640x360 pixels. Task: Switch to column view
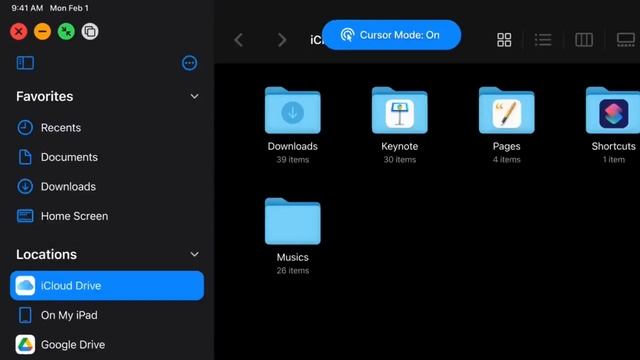pyautogui.click(x=584, y=40)
